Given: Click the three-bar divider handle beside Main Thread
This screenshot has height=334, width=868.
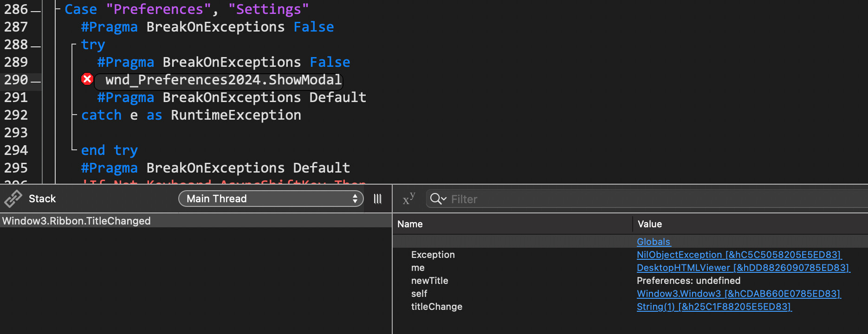Looking at the screenshot, I should point(378,199).
